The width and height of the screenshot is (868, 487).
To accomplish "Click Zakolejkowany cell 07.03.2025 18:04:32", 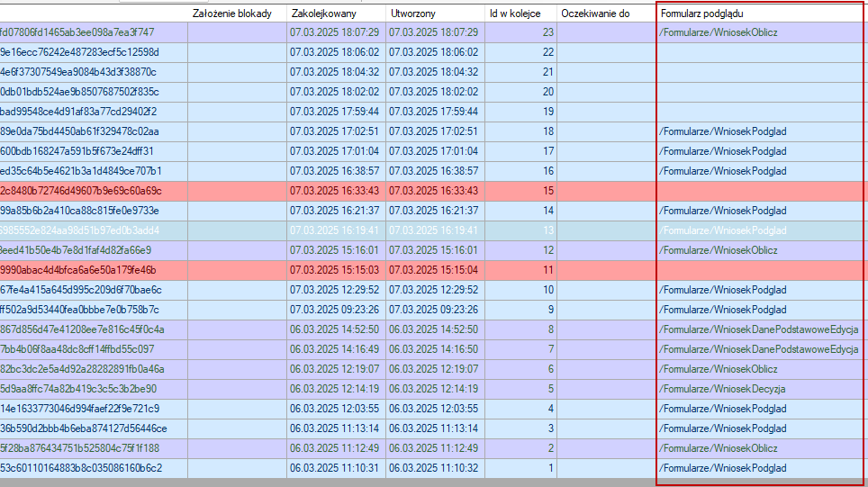I will tap(336, 72).
